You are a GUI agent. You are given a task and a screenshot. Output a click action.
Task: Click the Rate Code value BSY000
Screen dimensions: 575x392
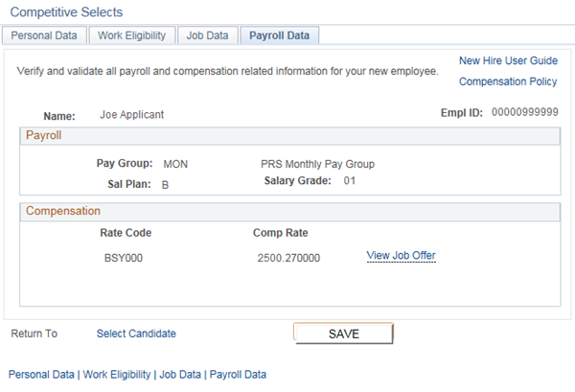(124, 258)
